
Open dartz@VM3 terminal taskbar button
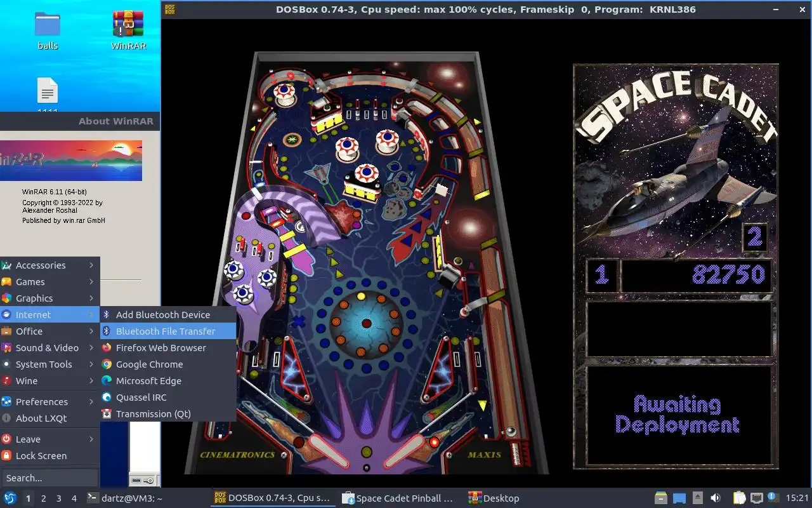pos(146,498)
